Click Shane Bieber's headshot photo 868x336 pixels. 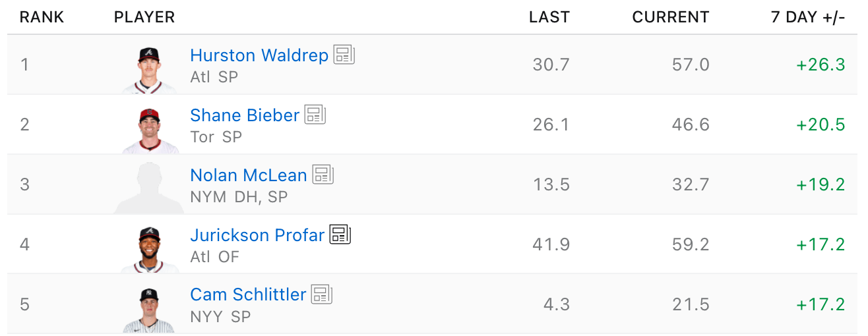point(149,130)
